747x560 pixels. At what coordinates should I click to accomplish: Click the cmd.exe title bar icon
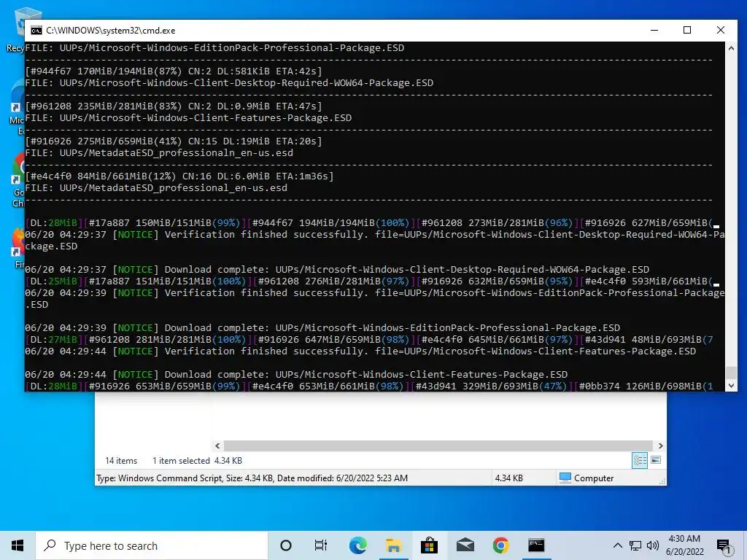coord(36,31)
